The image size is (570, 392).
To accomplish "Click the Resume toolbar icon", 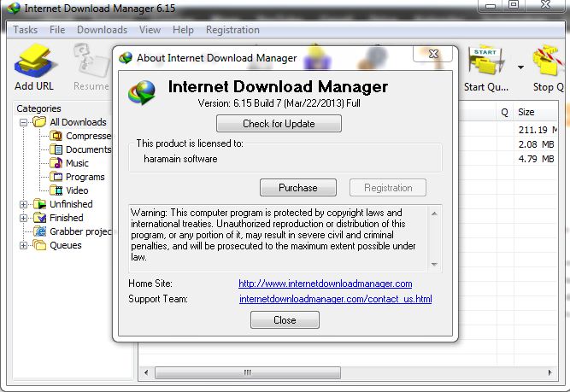I will point(91,61).
